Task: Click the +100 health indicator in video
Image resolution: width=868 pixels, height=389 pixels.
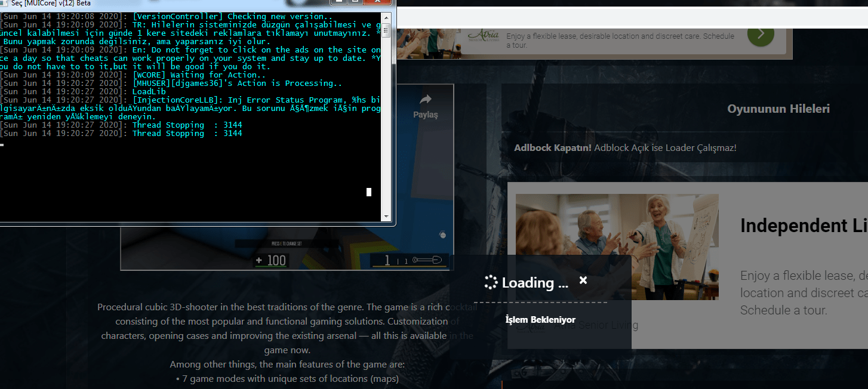Action: (270, 261)
